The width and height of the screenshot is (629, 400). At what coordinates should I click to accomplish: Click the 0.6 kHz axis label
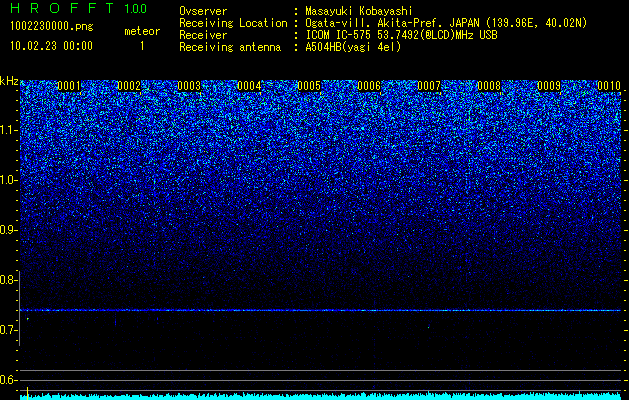tap(8, 380)
